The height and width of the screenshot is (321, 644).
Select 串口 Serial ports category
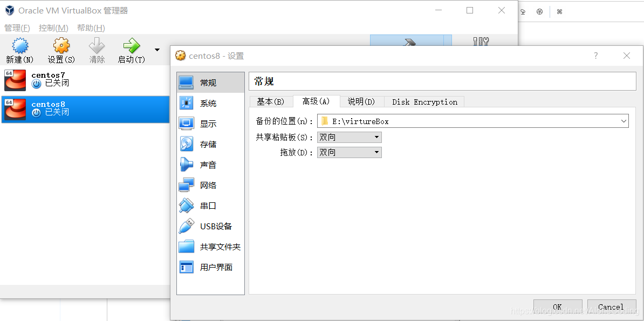(211, 206)
